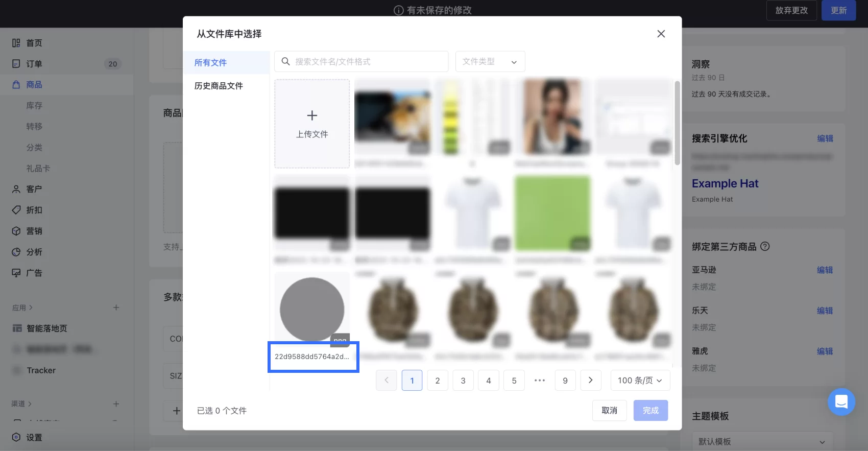The height and width of the screenshot is (451, 868).
Task: Open 订单 in the sidebar
Action: (x=34, y=64)
